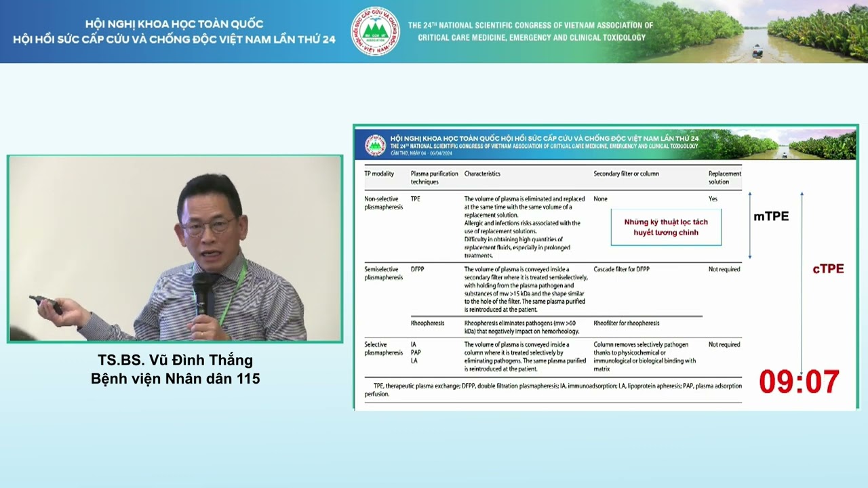Click 'Semiselective plasmapheresis' row label
This screenshot has width=868, height=488.
(x=384, y=273)
